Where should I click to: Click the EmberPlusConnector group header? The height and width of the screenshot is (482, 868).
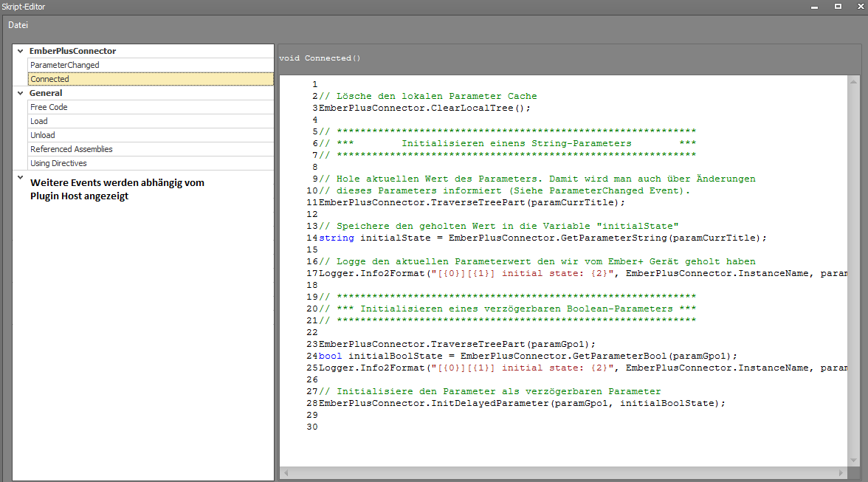click(x=72, y=51)
